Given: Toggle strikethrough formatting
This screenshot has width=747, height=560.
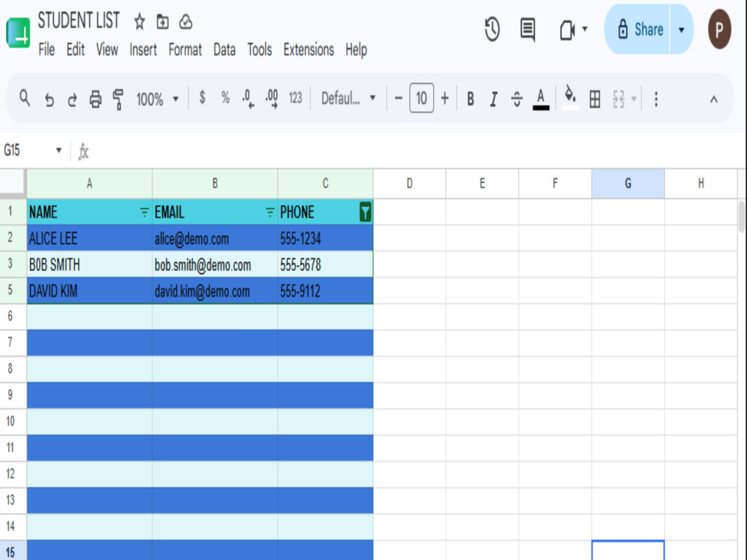Looking at the screenshot, I should point(517,99).
